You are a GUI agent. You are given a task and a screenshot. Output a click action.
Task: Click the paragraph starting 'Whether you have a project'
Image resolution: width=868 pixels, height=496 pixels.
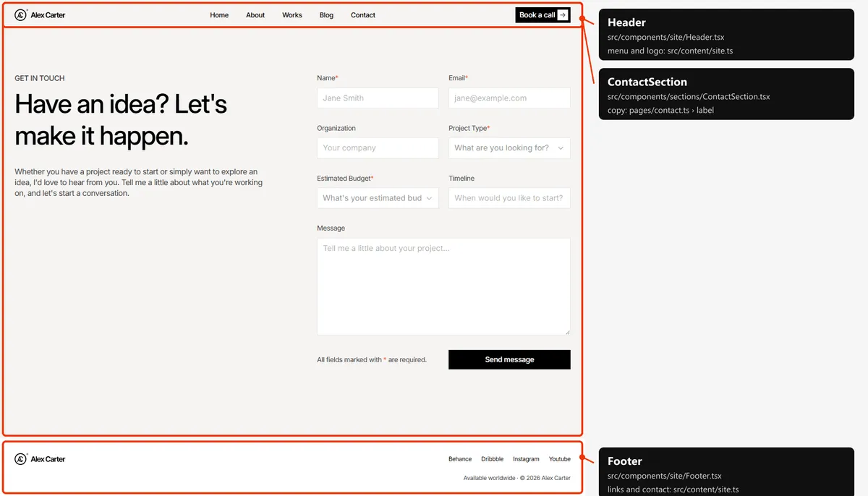(139, 182)
